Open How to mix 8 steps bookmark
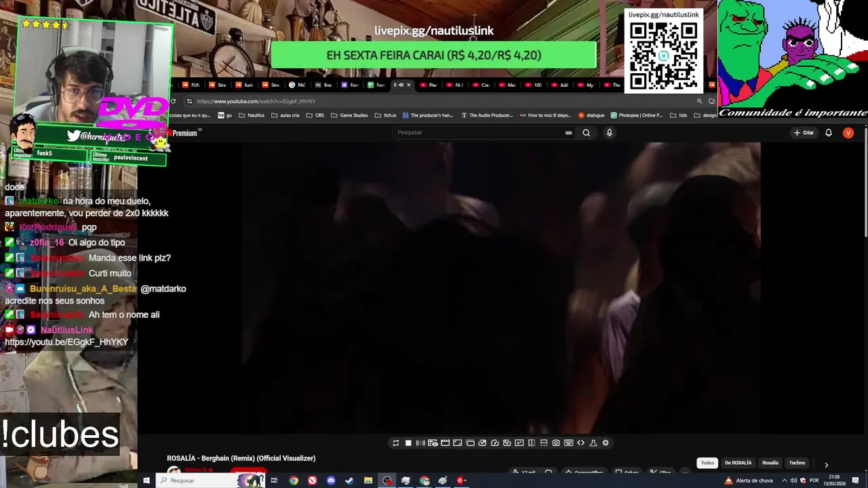 pyautogui.click(x=545, y=115)
